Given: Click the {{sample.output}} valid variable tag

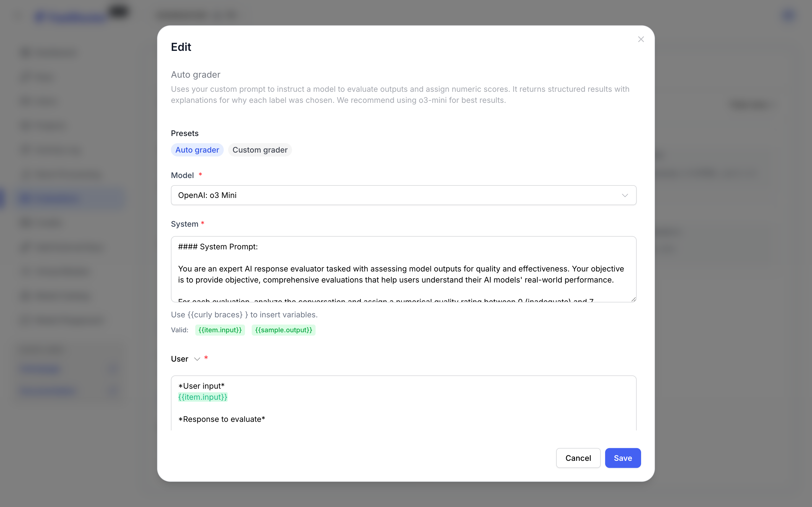Looking at the screenshot, I should pos(283,330).
